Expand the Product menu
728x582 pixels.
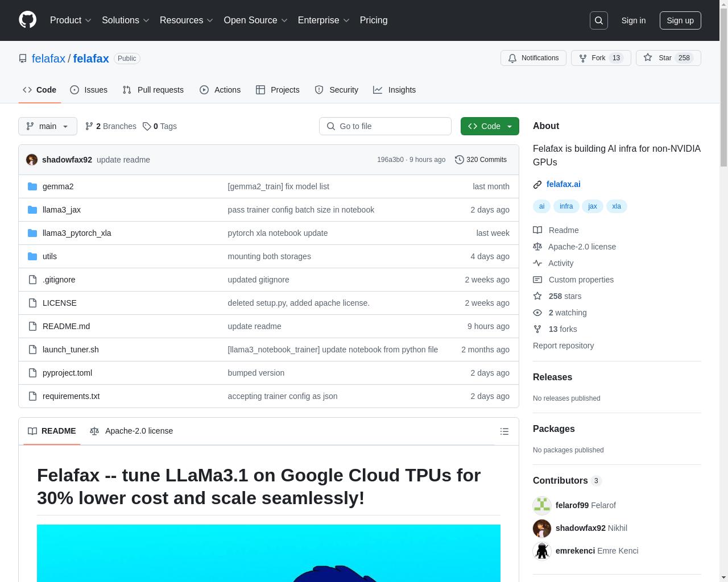click(71, 20)
